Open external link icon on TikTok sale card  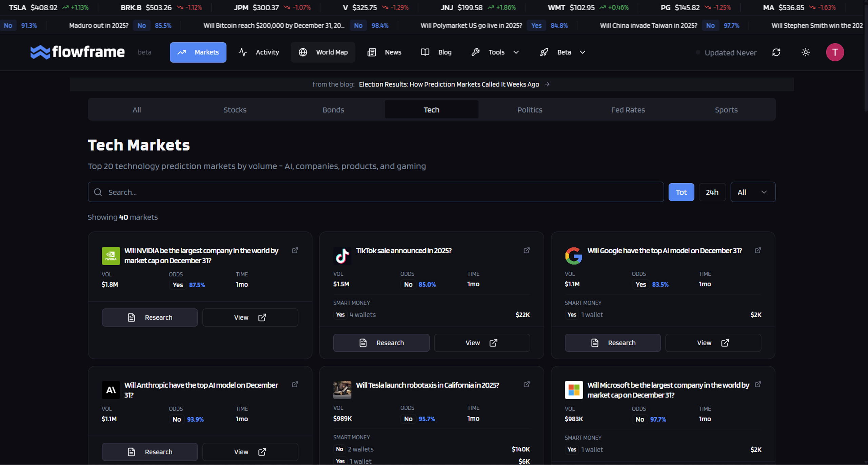click(527, 250)
